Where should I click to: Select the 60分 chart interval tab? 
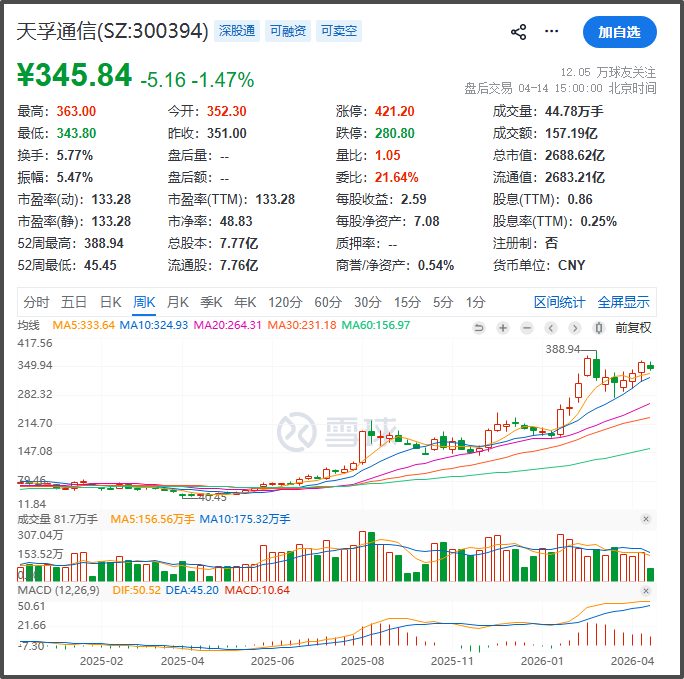click(x=328, y=302)
